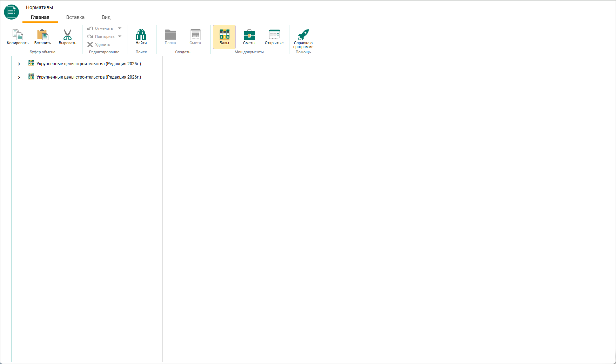Image resolution: width=616 pixels, height=364 pixels.
Task: Open the application menu round logo
Action: pos(12,12)
